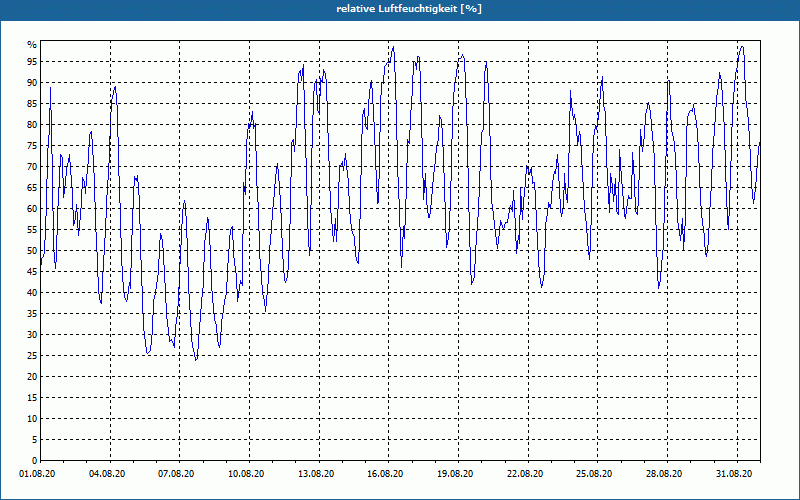Image resolution: width=800 pixels, height=500 pixels.
Task: Click the y-axis value 40
Action: coord(32,293)
